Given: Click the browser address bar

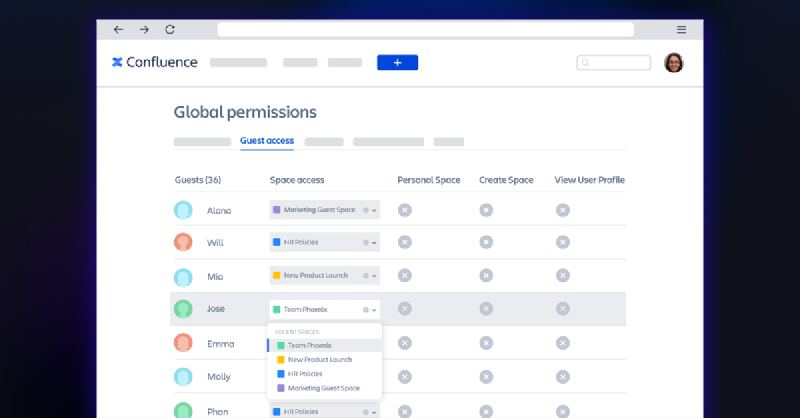Looking at the screenshot, I should pos(426,30).
